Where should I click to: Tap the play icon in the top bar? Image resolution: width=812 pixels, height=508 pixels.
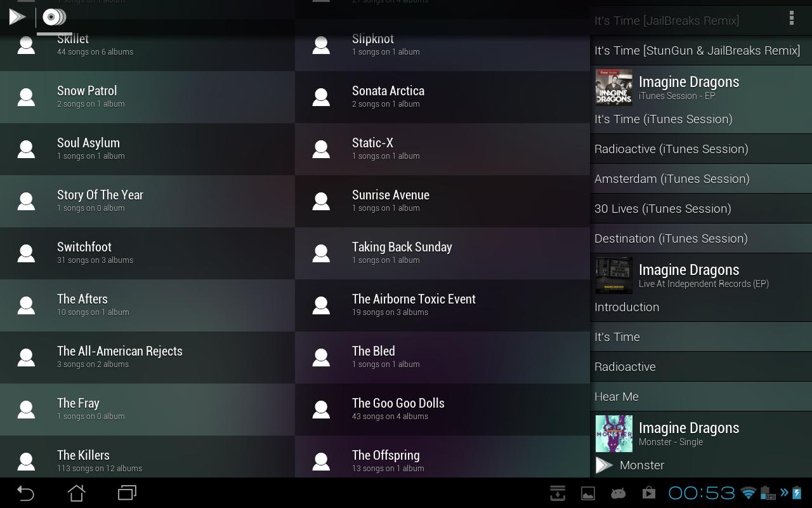coord(17,17)
